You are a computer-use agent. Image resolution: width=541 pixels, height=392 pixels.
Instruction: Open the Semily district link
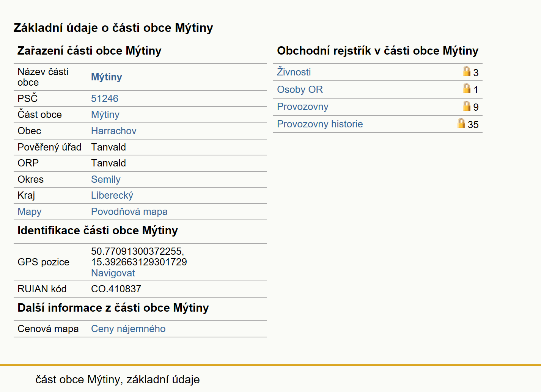point(106,179)
